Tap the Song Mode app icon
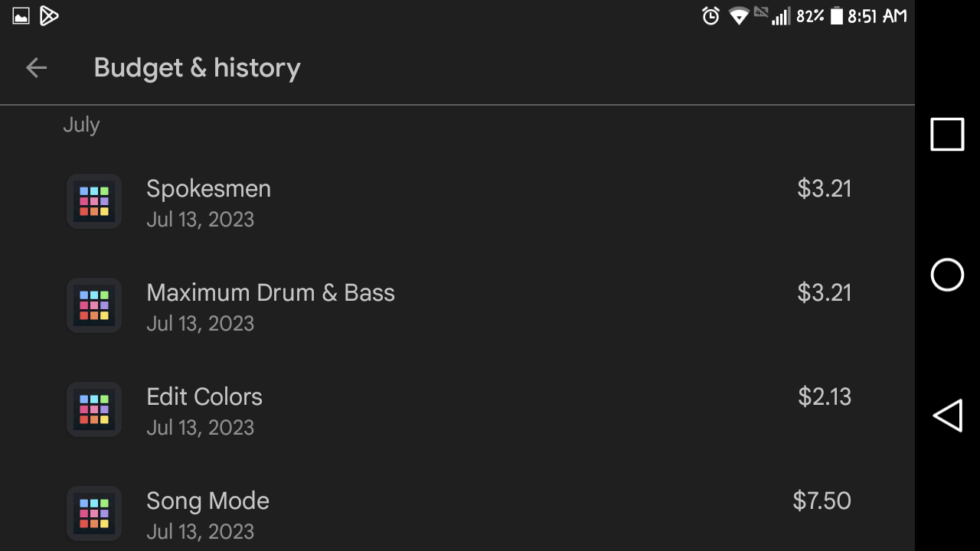Viewport: 980px width, 551px height. (x=94, y=514)
